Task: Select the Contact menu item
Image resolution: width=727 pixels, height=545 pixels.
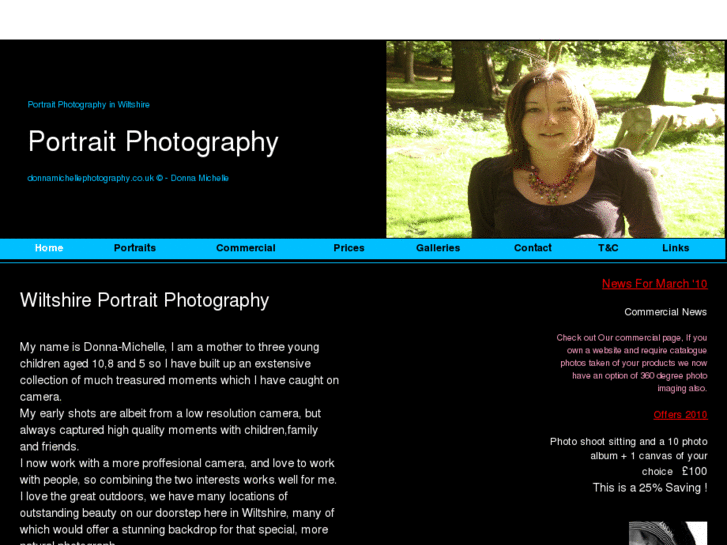Action: 533,248
